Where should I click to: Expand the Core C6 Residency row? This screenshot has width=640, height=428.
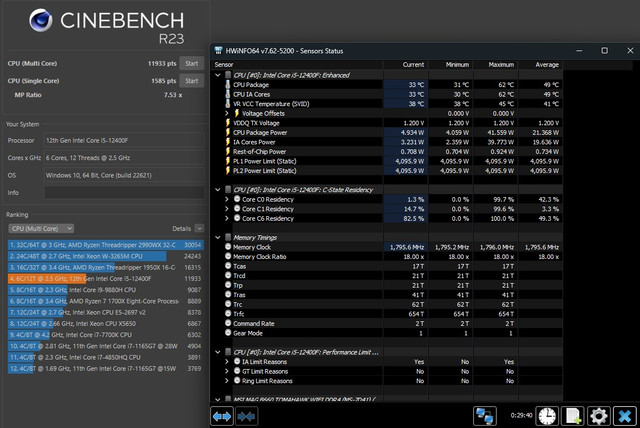227,218
